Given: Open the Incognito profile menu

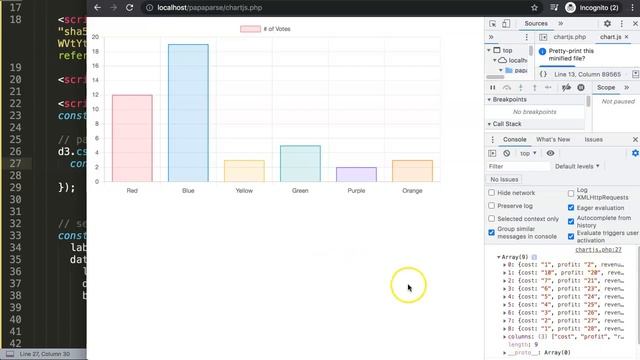Looking at the screenshot, I should click(x=592, y=7).
